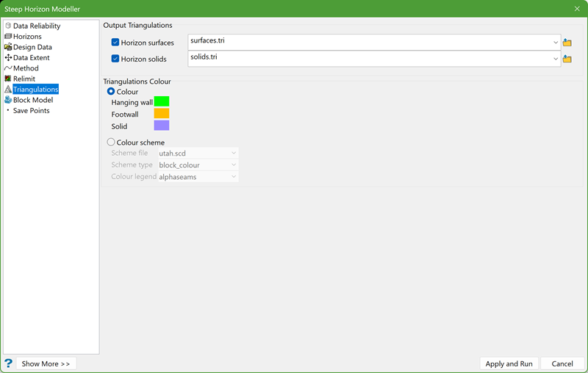Close the Steep Horizon Modeller dialog
This screenshot has width=588, height=373.
pyautogui.click(x=577, y=9)
